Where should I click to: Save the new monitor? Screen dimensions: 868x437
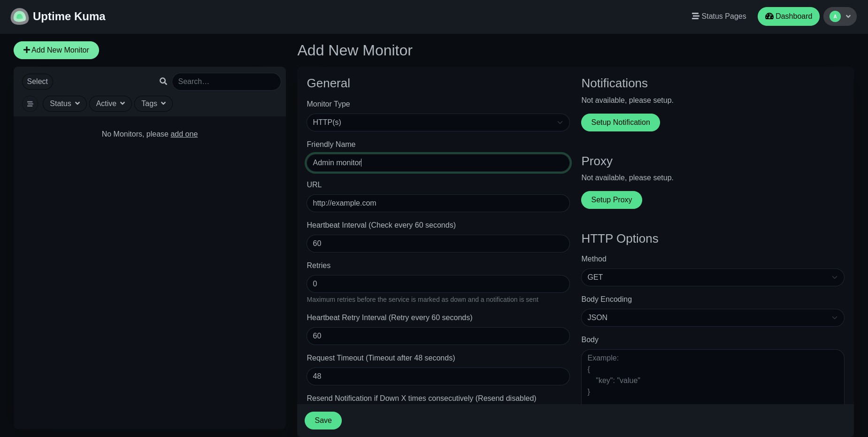(x=323, y=421)
